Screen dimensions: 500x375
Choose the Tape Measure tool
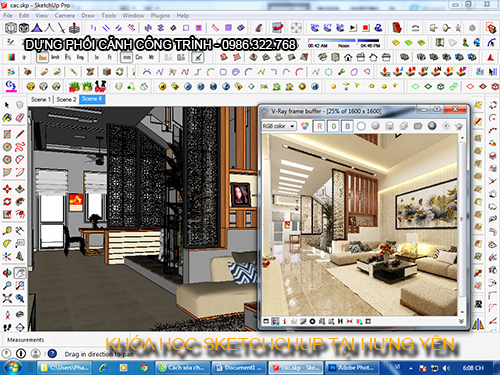click(x=7, y=231)
